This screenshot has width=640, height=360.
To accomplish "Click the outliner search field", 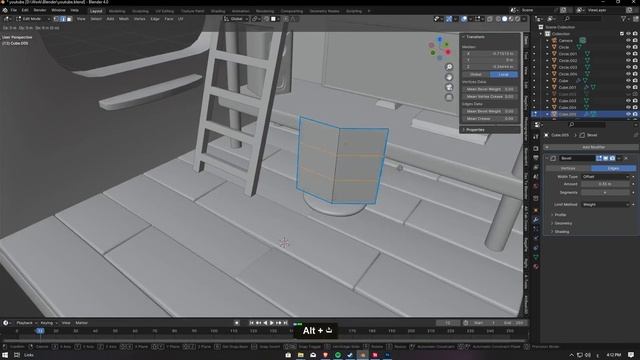I will [x=583, y=19].
